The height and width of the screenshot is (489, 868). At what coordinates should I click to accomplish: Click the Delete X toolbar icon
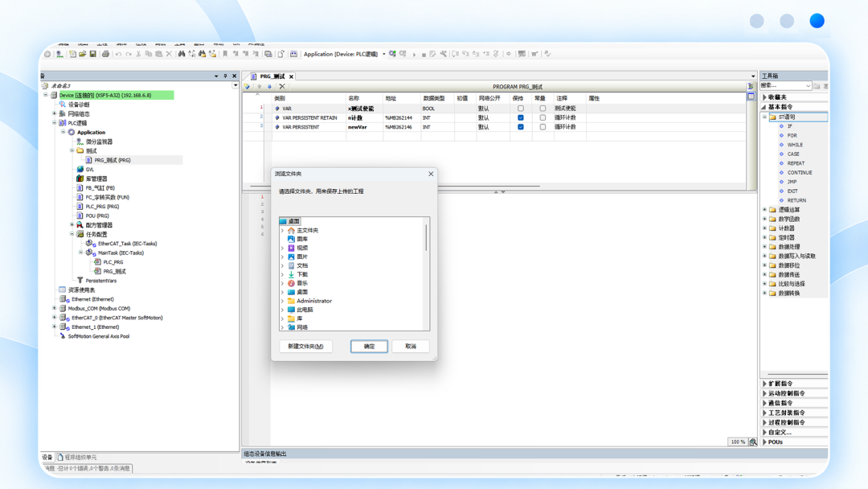pyautogui.click(x=169, y=54)
